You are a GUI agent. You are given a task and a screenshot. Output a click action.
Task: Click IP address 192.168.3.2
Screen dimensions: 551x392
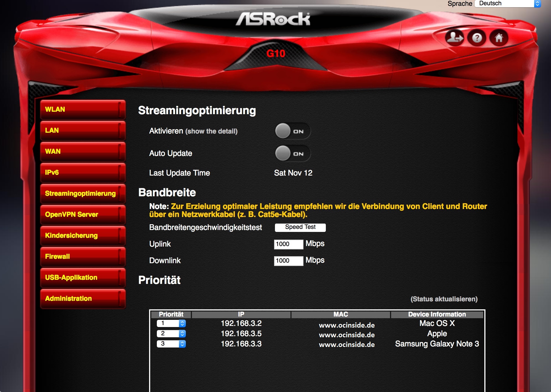pos(241,323)
